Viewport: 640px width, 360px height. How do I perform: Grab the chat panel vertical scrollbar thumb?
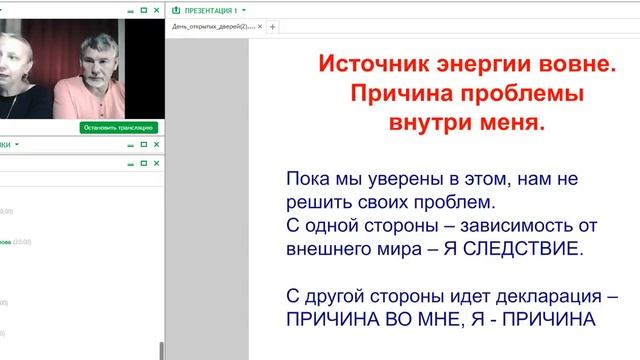(x=162, y=351)
